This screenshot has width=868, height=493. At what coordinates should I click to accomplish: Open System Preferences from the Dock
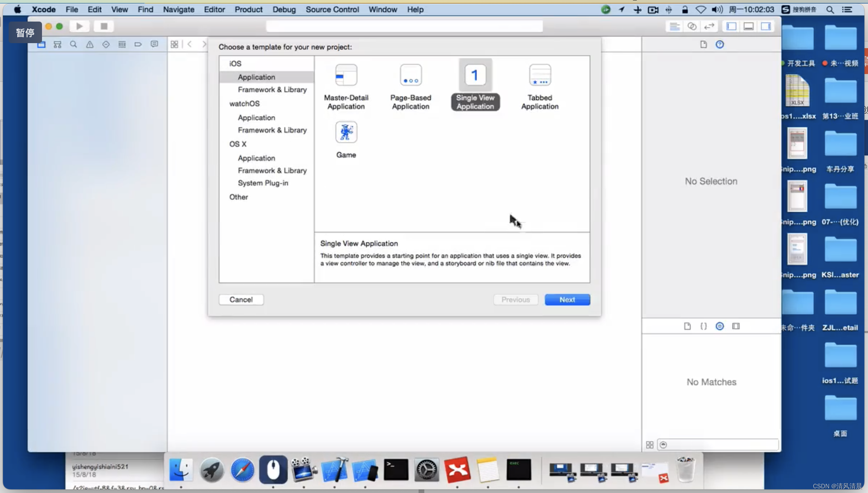tap(426, 469)
